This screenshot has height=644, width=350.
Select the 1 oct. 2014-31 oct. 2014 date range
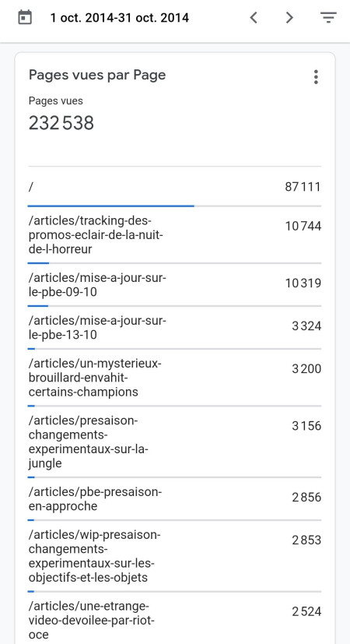(x=120, y=18)
